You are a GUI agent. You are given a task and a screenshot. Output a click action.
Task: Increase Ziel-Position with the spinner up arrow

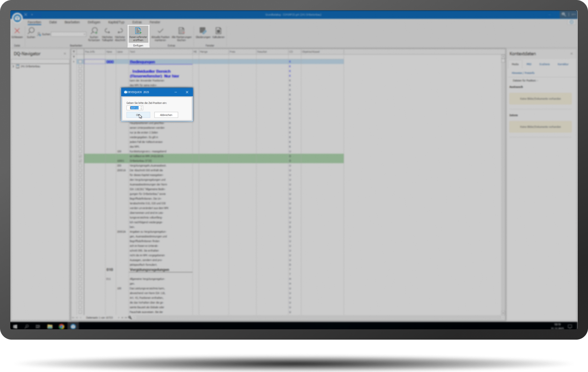point(141,107)
